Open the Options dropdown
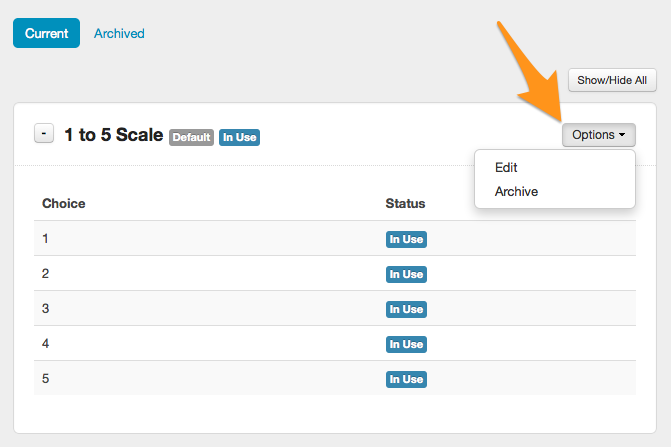Image resolution: width=671 pixels, height=447 pixels. 598,134
